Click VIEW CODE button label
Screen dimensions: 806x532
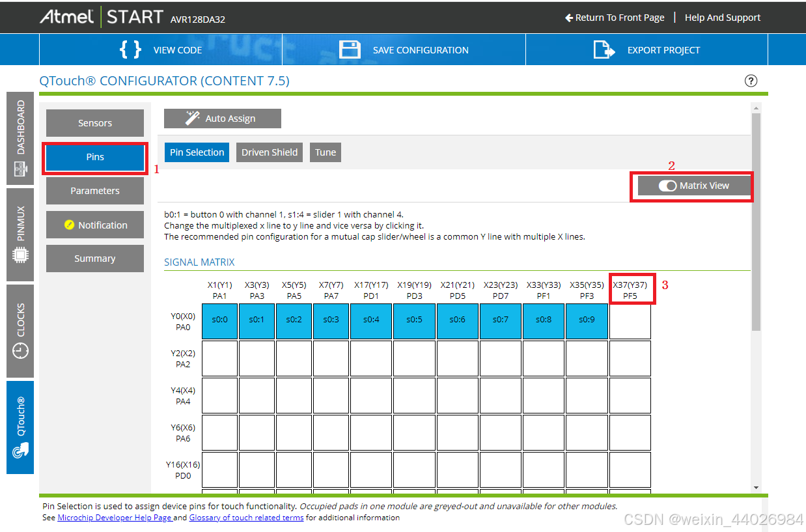coord(177,50)
